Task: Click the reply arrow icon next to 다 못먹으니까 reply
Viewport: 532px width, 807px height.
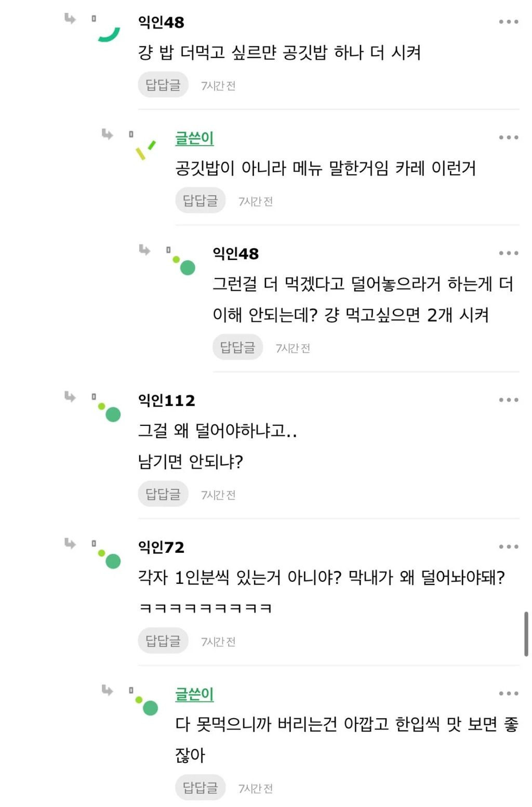Action: (x=108, y=691)
